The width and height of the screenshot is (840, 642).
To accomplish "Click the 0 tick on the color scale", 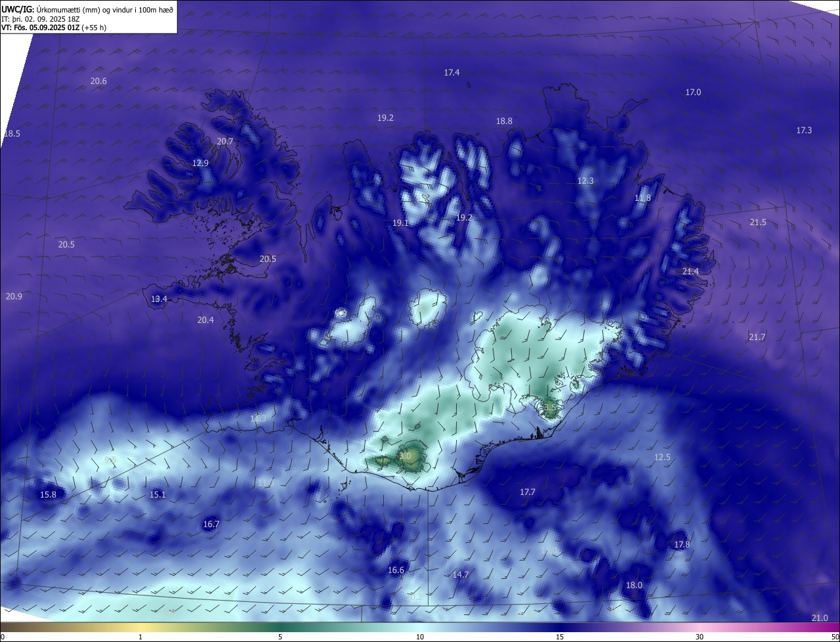I will coord(3,637).
